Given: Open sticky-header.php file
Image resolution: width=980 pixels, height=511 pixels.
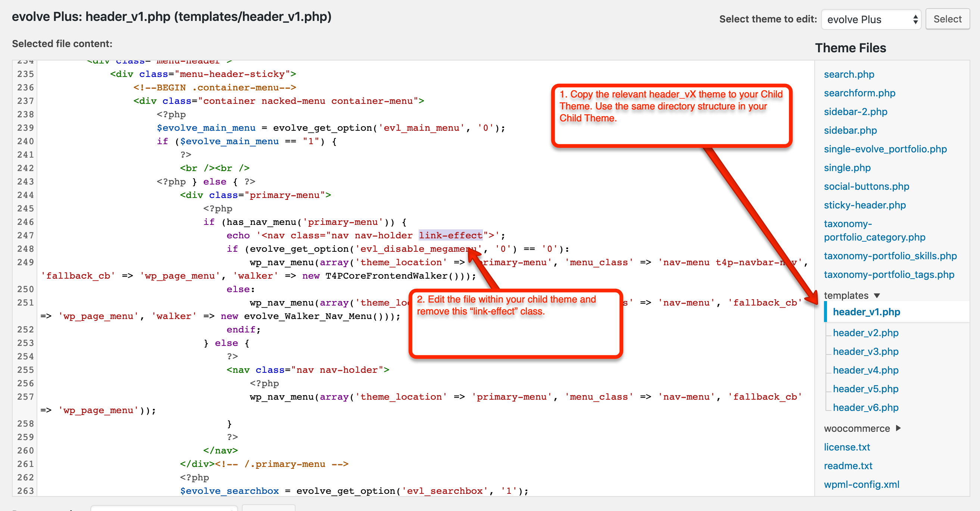Looking at the screenshot, I should click(x=864, y=205).
